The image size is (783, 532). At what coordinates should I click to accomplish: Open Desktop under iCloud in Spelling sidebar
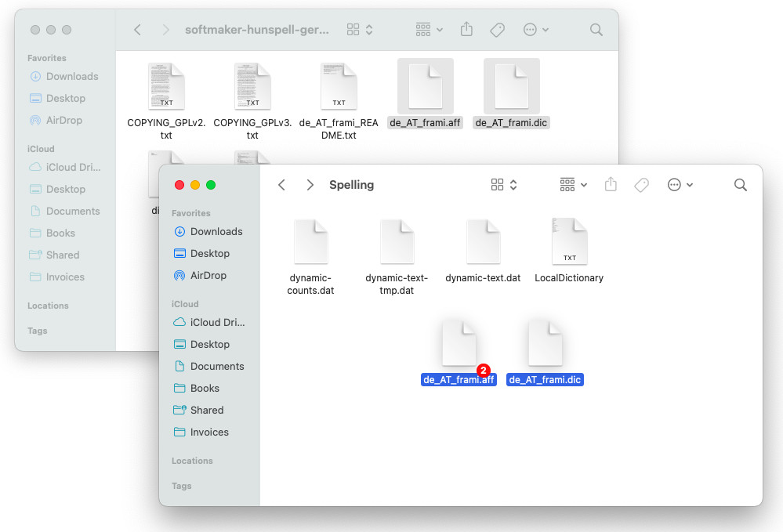201,345
